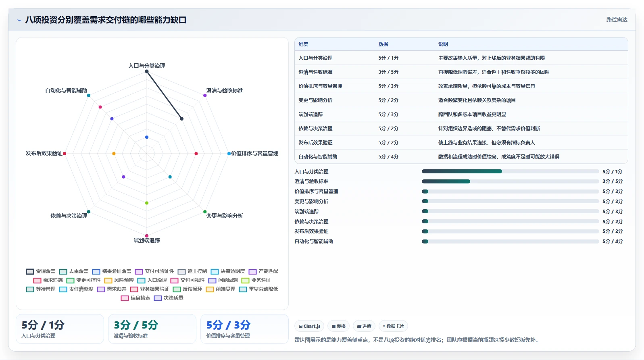Select the 价值排序与容量管理 table row
The image size is (644, 360).
click(x=461, y=86)
